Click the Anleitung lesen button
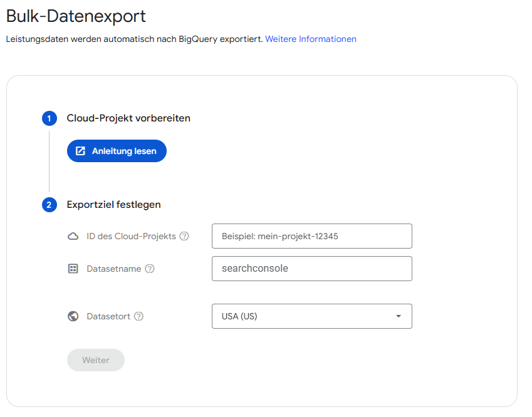 (117, 151)
